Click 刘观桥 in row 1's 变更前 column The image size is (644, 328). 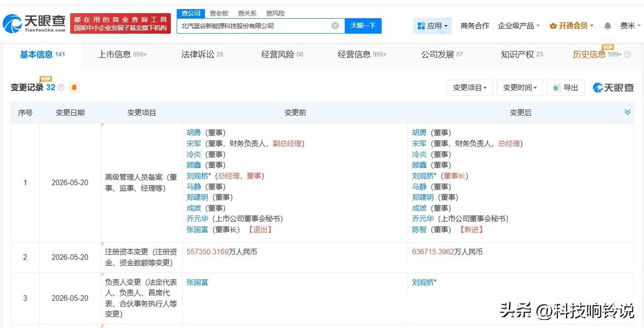tap(197, 176)
